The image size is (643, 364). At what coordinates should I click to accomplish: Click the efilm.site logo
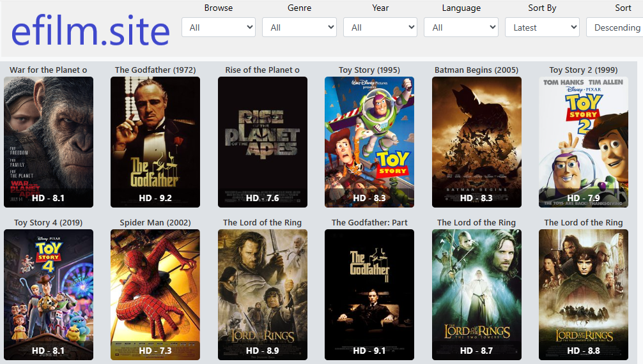point(91,31)
